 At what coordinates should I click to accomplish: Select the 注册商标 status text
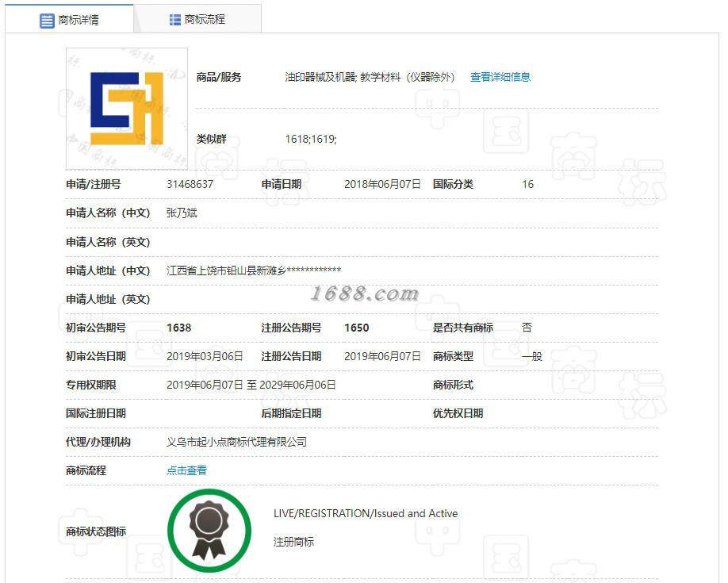click(293, 542)
